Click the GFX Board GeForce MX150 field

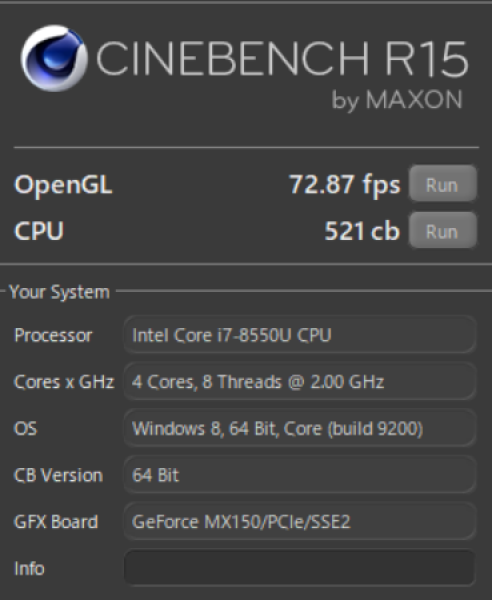(300, 522)
